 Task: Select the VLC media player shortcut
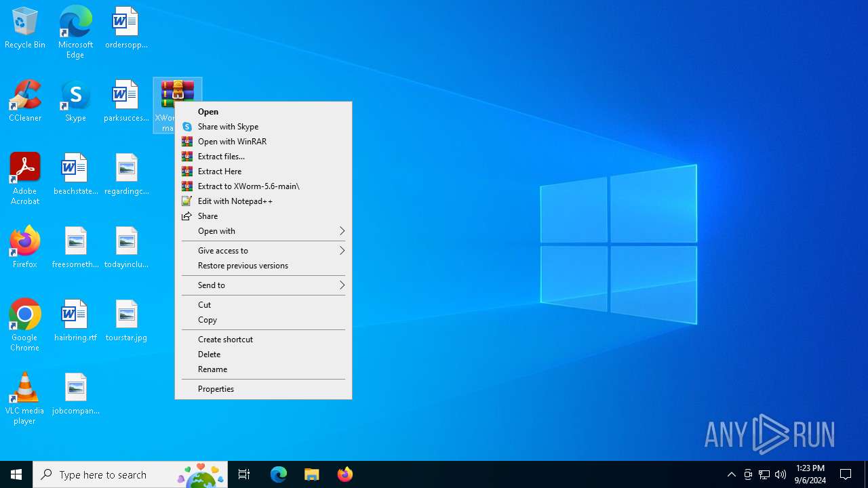[25, 398]
